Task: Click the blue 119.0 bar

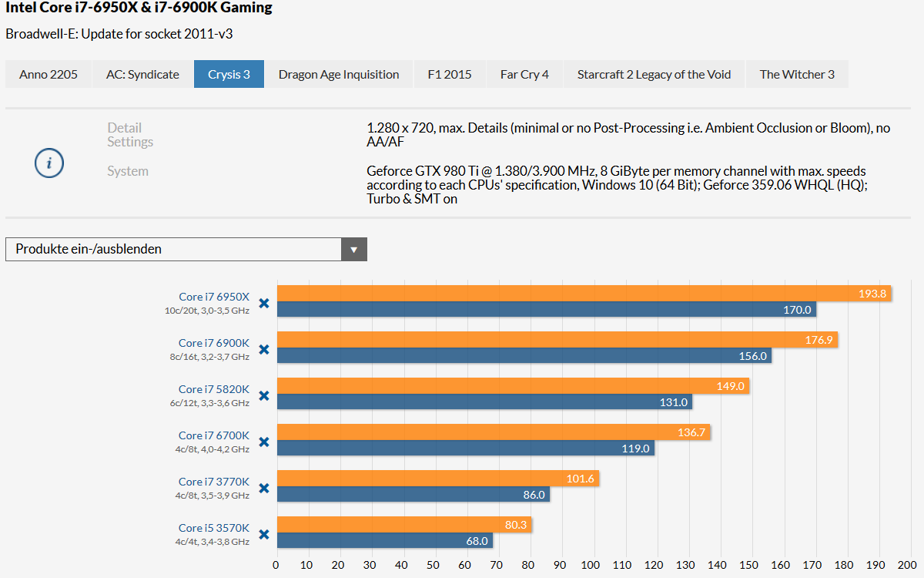Action: pyautogui.click(x=466, y=449)
